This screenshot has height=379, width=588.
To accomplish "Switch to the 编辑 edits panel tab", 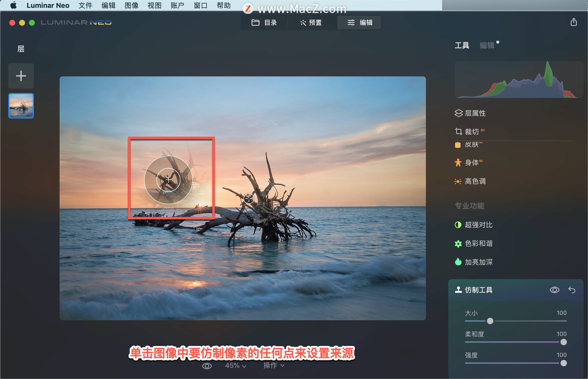I will coord(487,46).
